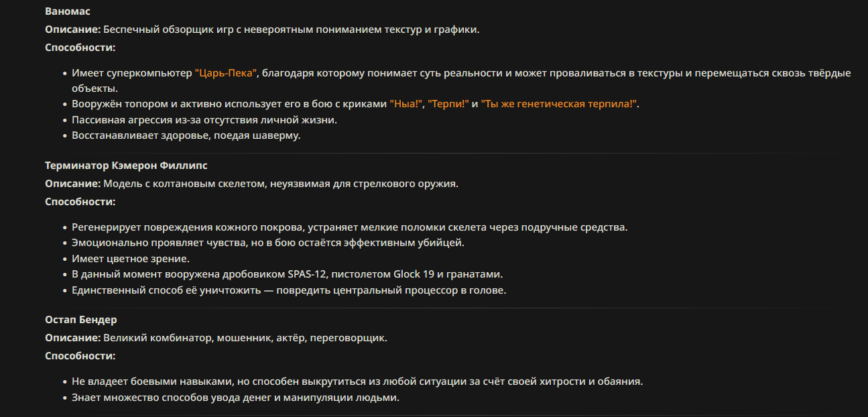868x417 pixels.
Task: Click the "Способности:" label under Остап Бендер
Action: (80, 356)
